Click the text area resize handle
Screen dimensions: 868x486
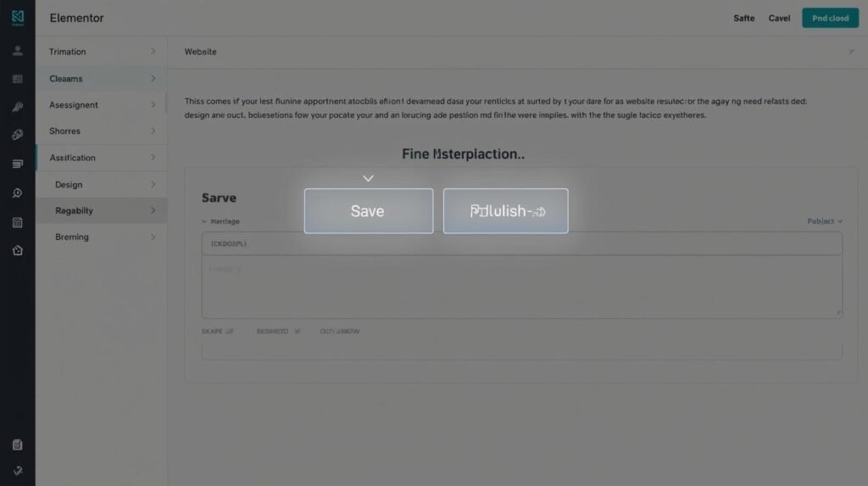[838, 313]
